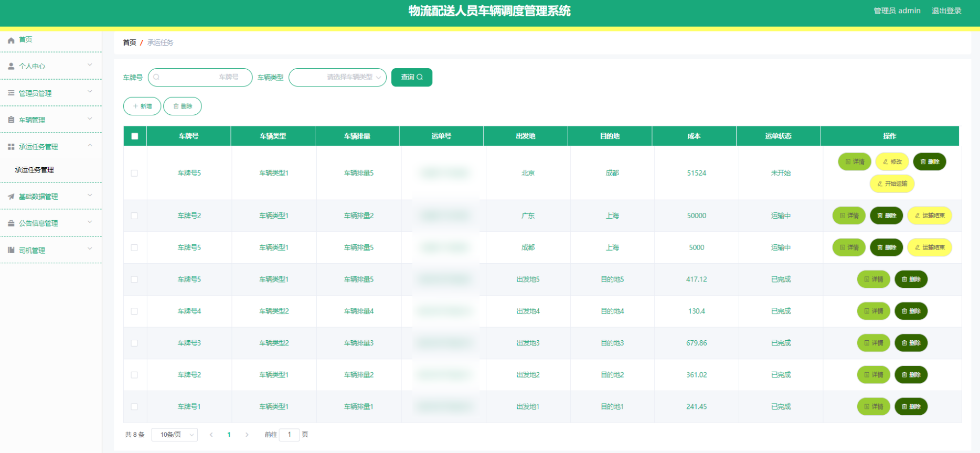This screenshot has height=453, width=980.
Task: Expand the 管理员管理 sidebar menu
Action: pos(51,93)
